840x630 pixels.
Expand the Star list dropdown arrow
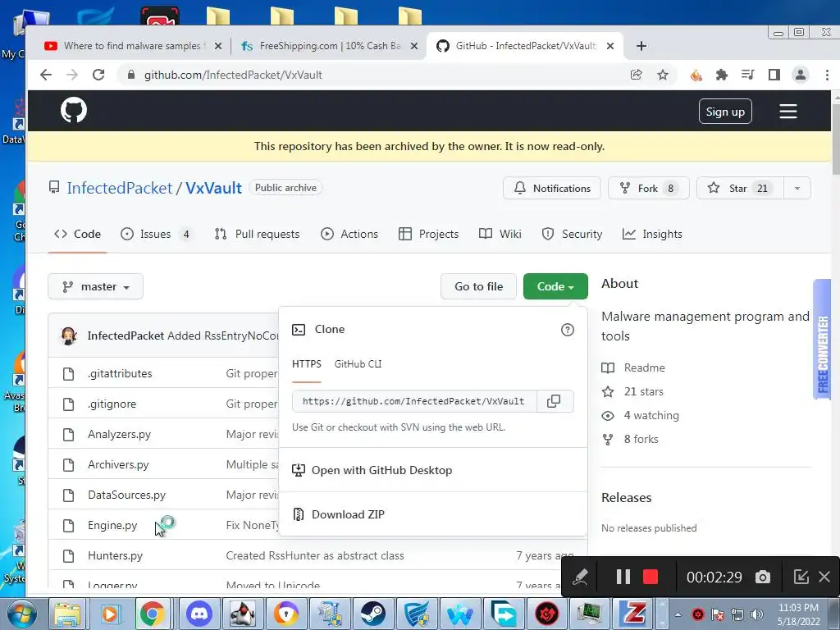point(797,189)
